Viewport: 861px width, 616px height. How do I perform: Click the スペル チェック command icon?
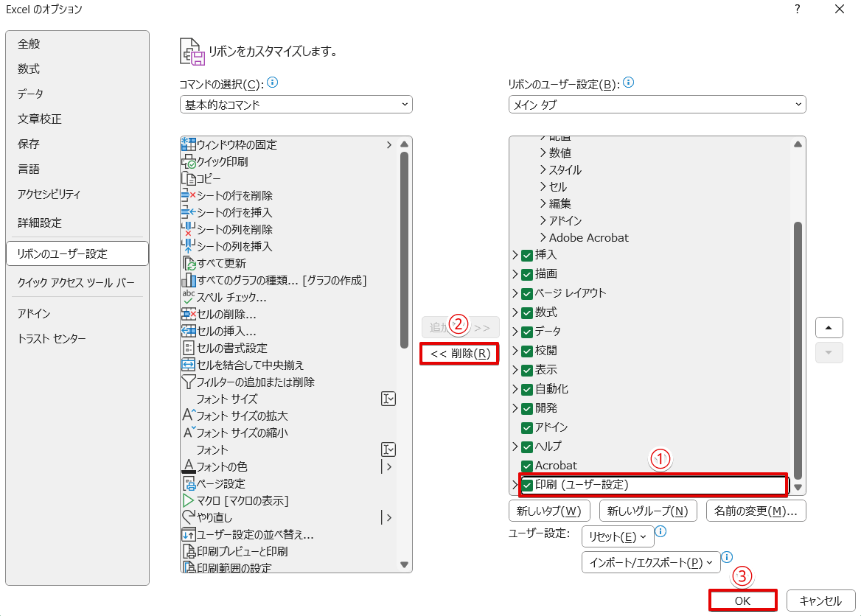point(186,297)
